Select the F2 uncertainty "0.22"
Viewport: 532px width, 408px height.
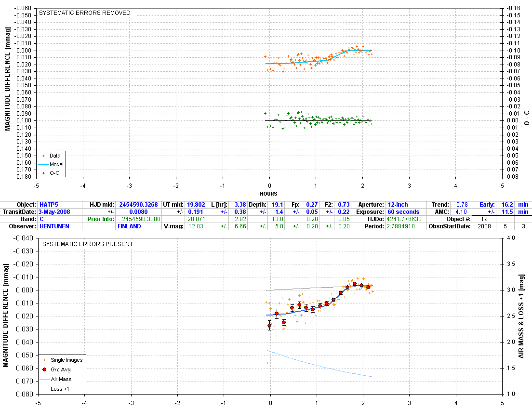[344, 212]
